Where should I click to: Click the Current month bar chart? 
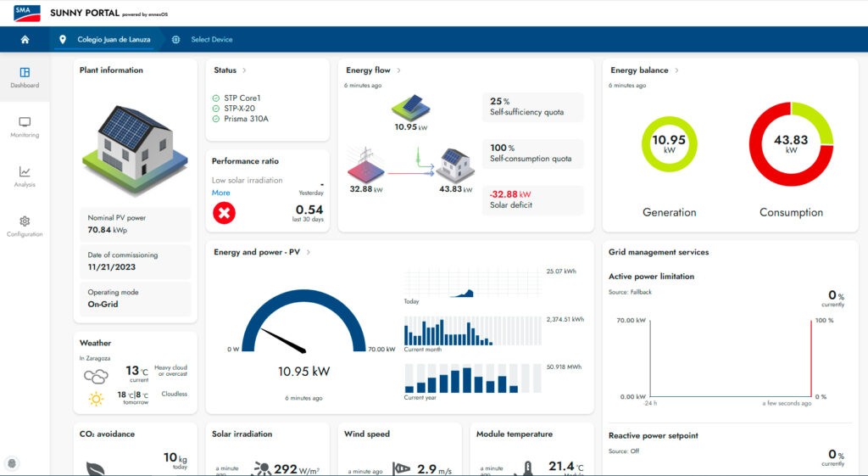click(x=472, y=331)
